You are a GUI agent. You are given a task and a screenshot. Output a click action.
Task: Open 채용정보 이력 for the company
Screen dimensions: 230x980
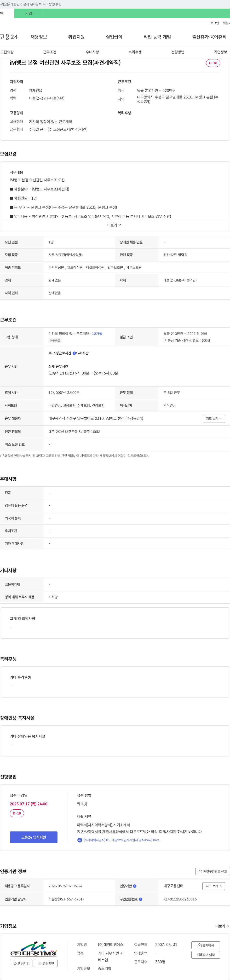point(206,955)
